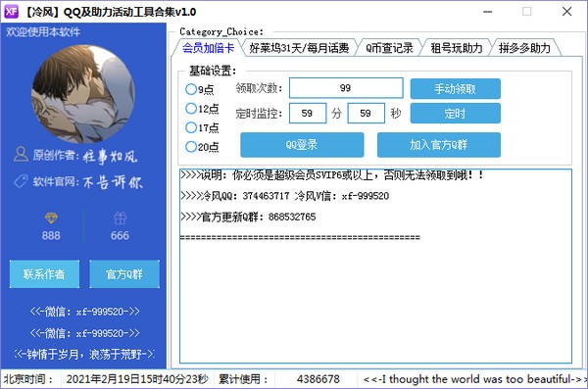
Task: Click the 欢迎使用本软件 welcome text
Action: pyautogui.click(x=43, y=32)
